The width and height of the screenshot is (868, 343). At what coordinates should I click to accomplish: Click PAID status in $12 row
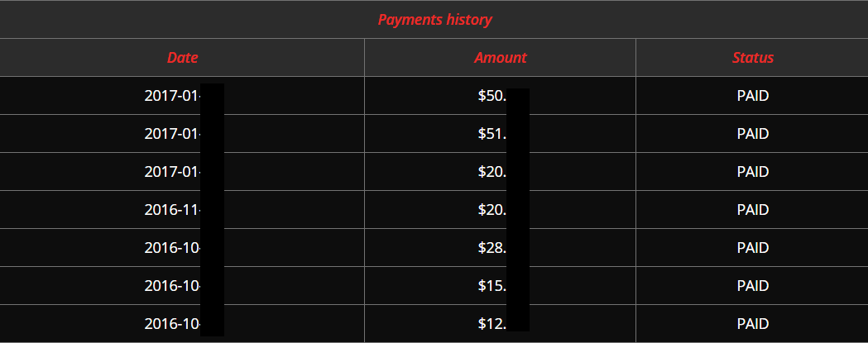coord(753,324)
